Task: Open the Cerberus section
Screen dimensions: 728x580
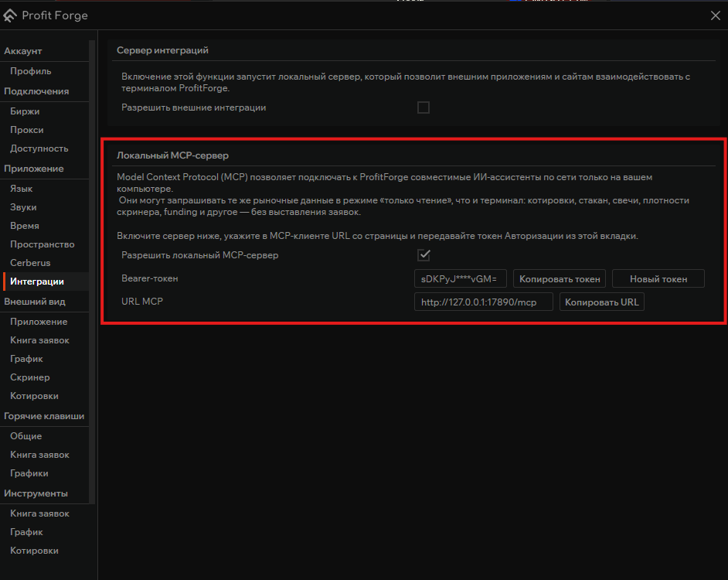Action: tap(30, 263)
